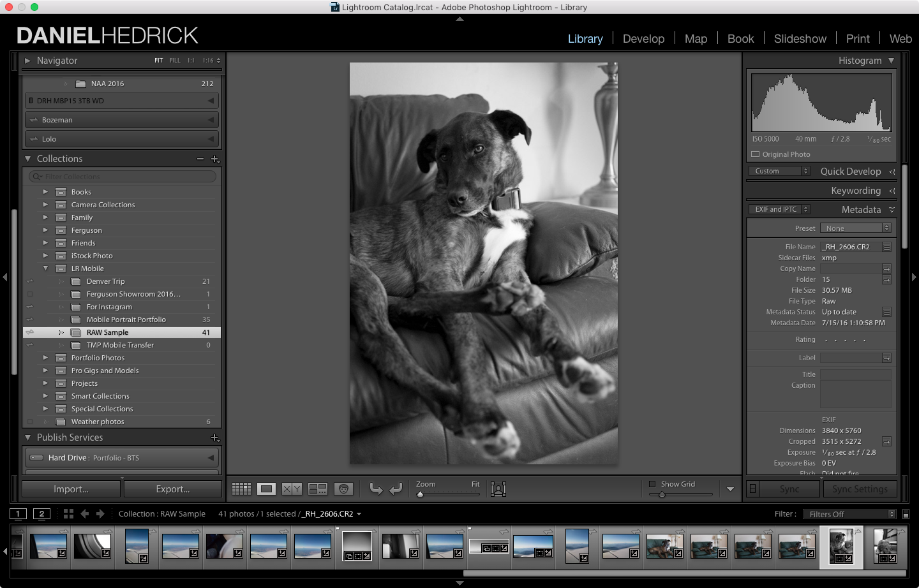The height and width of the screenshot is (588, 919).
Task: Select the Denver Trip collection
Action: point(106,281)
